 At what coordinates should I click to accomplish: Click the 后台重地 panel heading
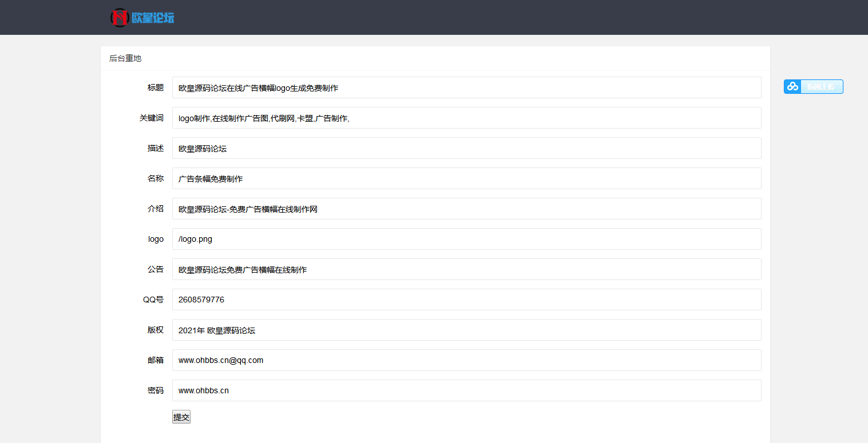tap(125, 58)
